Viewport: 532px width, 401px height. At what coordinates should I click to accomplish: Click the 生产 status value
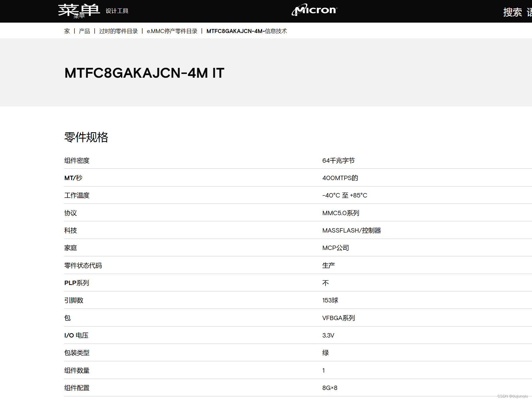(x=328, y=265)
